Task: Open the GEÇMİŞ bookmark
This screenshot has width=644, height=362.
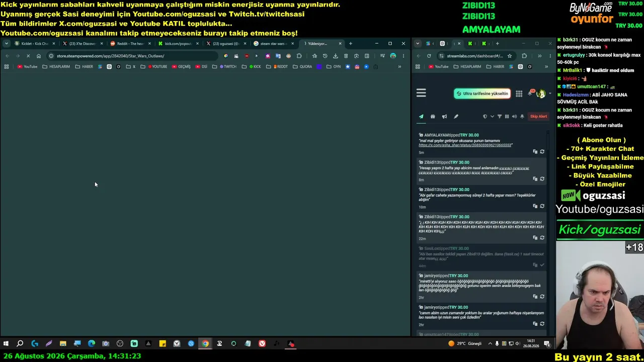Action: pos(181,66)
